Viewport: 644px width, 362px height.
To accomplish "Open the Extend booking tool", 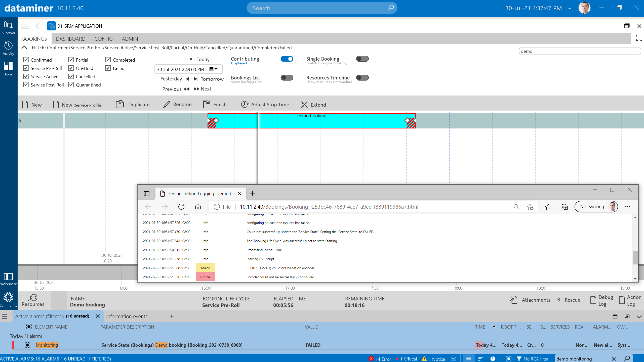I will 304,104.
